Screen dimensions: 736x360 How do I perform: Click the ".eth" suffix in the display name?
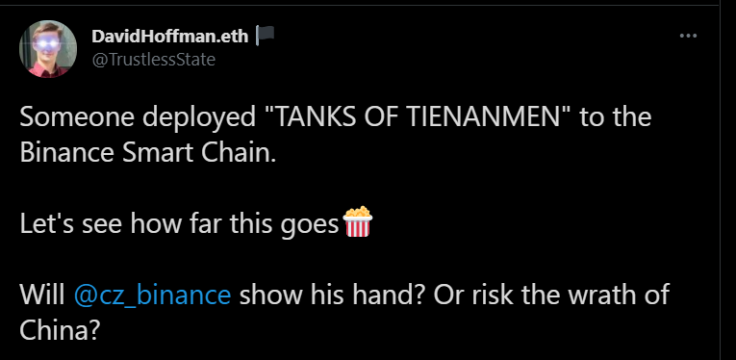coord(232,36)
